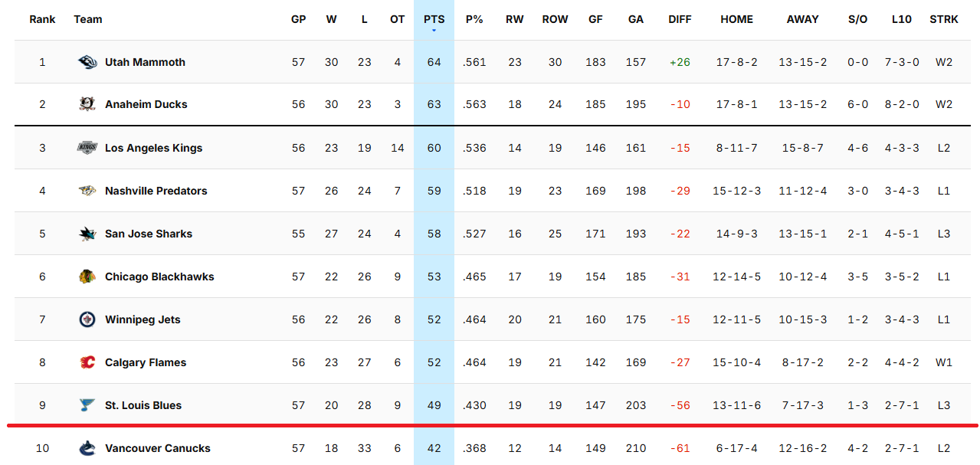Click the Calgary Flames logo icon
This screenshot has width=980, height=465.
pyautogui.click(x=87, y=362)
